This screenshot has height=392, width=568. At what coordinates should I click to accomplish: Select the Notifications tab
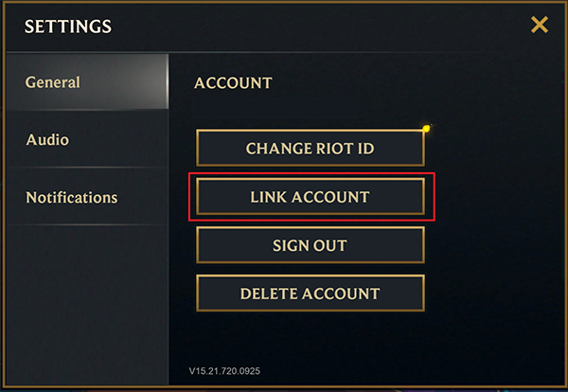pyautogui.click(x=72, y=198)
